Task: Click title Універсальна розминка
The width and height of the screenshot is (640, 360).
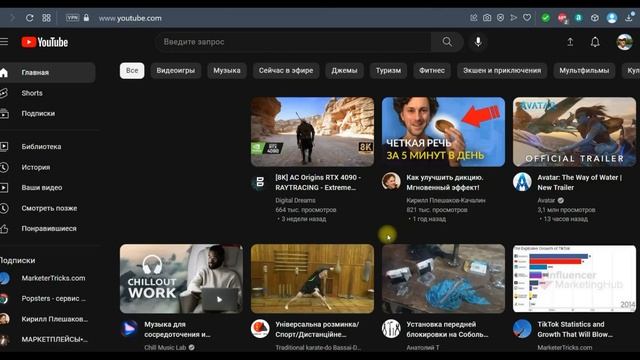Action: tap(317, 329)
